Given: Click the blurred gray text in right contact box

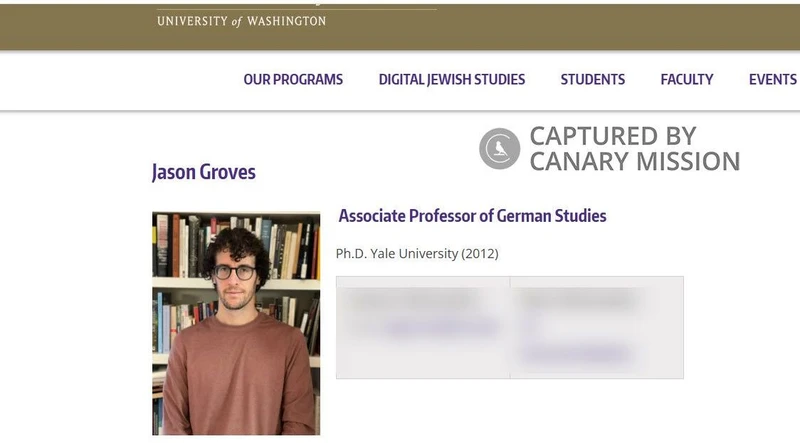Looking at the screenshot, I should click(577, 299).
